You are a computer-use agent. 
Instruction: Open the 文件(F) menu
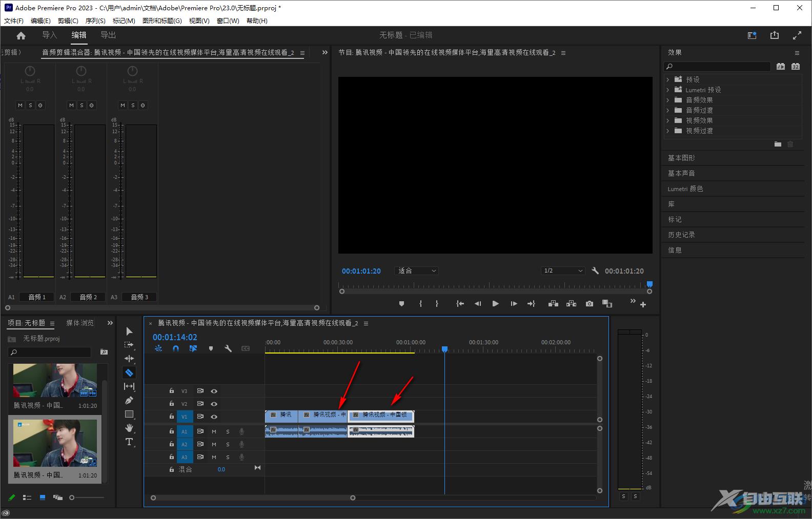coord(14,21)
